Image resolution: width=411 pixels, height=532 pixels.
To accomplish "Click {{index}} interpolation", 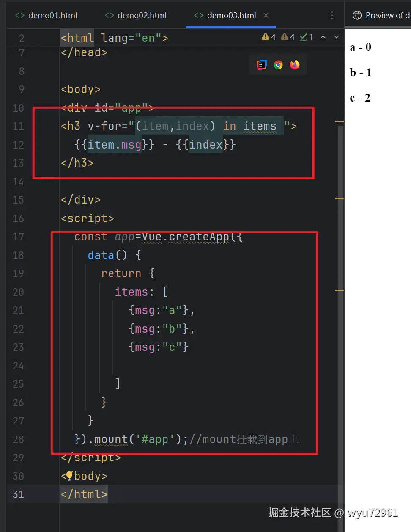I will (x=206, y=145).
